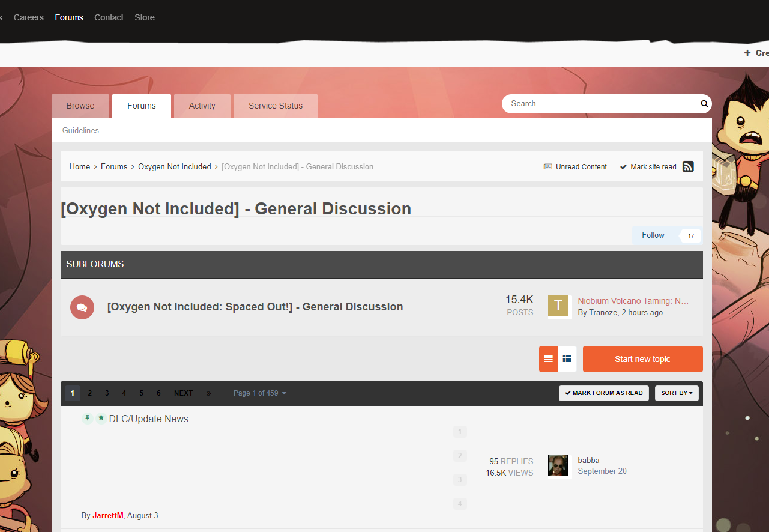769x532 pixels.
Task: Toggle Follow for this forum
Action: point(653,235)
